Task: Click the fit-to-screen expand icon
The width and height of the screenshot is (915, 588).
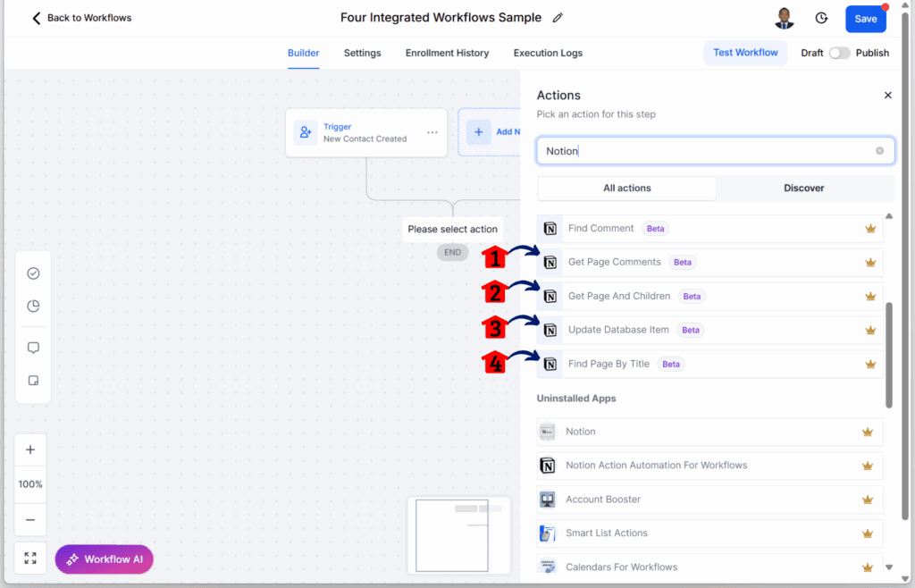Action: [30, 559]
